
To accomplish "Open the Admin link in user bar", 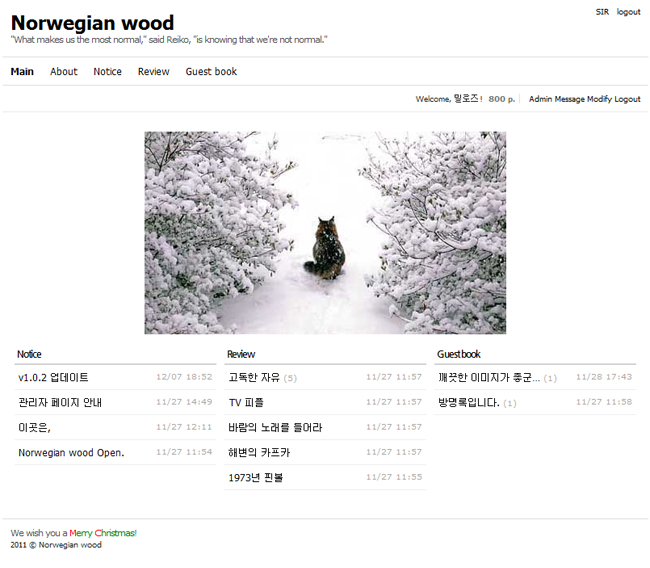I will (x=540, y=99).
